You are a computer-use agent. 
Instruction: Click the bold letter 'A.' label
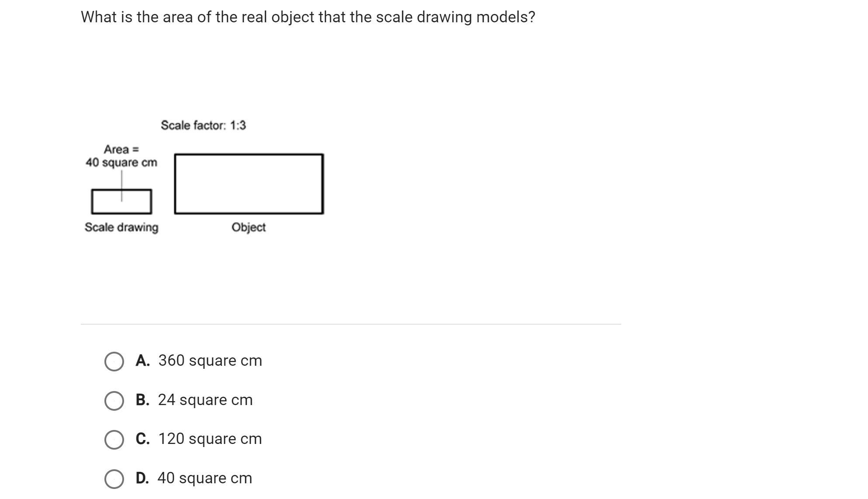(x=143, y=360)
